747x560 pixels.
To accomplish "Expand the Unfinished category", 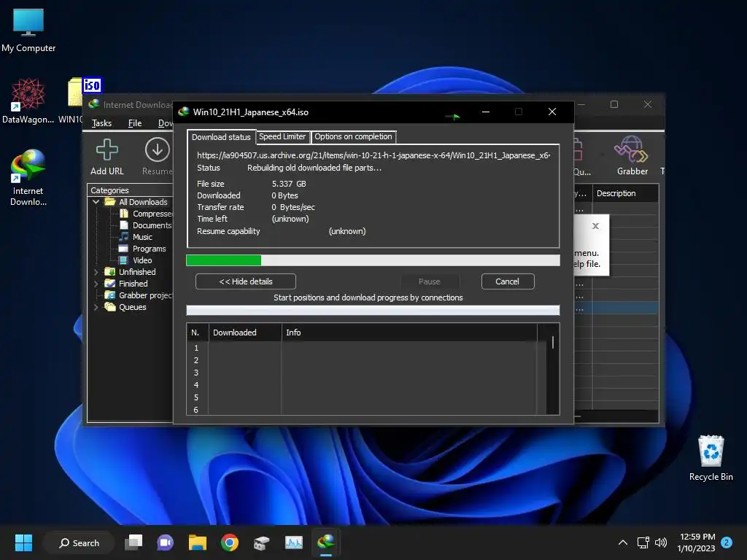I will 96,272.
